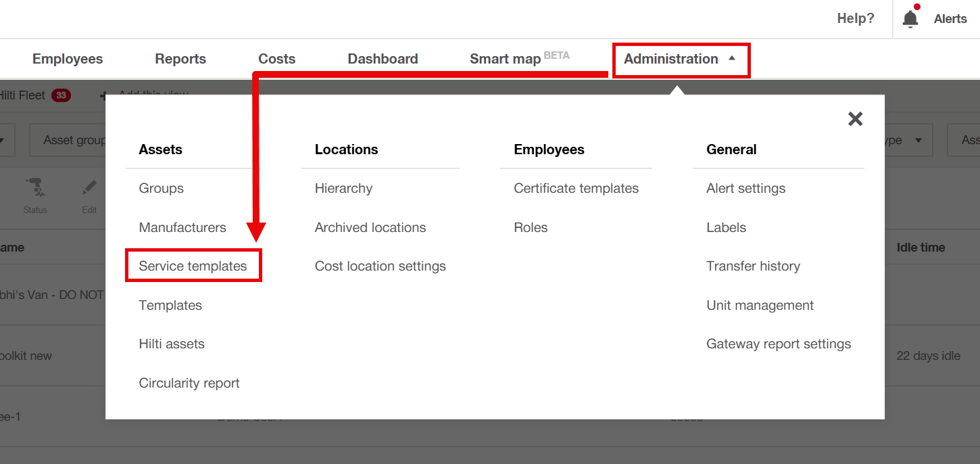Open the Circularity report entry
This screenshot has height=464, width=980.
point(189,384)
